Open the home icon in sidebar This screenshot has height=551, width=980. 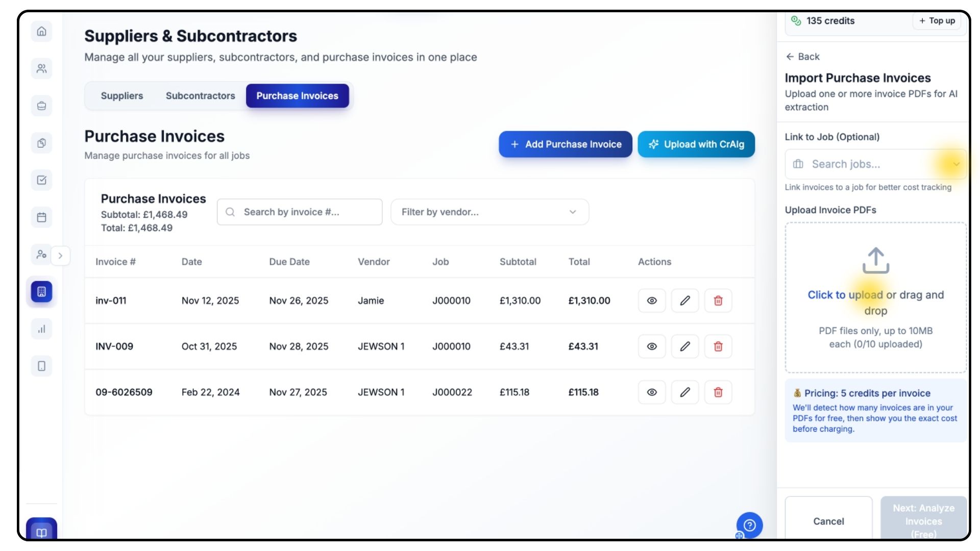point(41,31)
